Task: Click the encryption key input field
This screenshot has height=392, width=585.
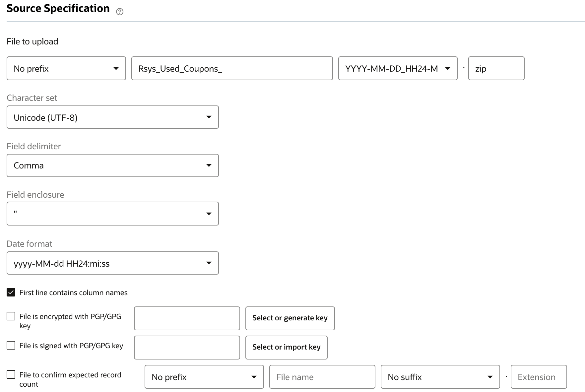Action: tap(187, 318)
